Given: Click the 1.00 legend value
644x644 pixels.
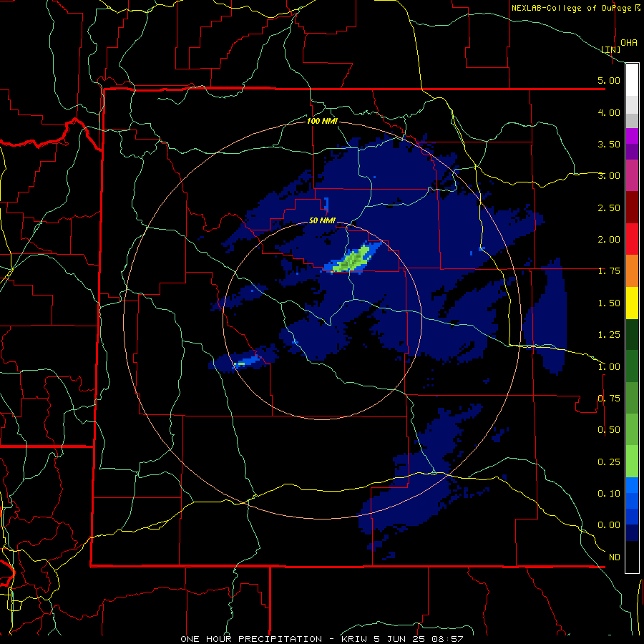Looking at the screenshot, I should pyautogui.click(x=609, y=367).
